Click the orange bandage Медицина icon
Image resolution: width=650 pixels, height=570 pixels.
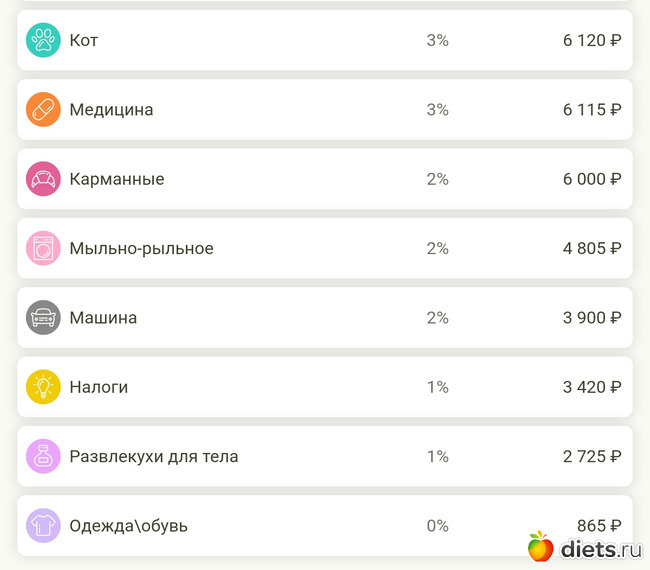(43, 110)
